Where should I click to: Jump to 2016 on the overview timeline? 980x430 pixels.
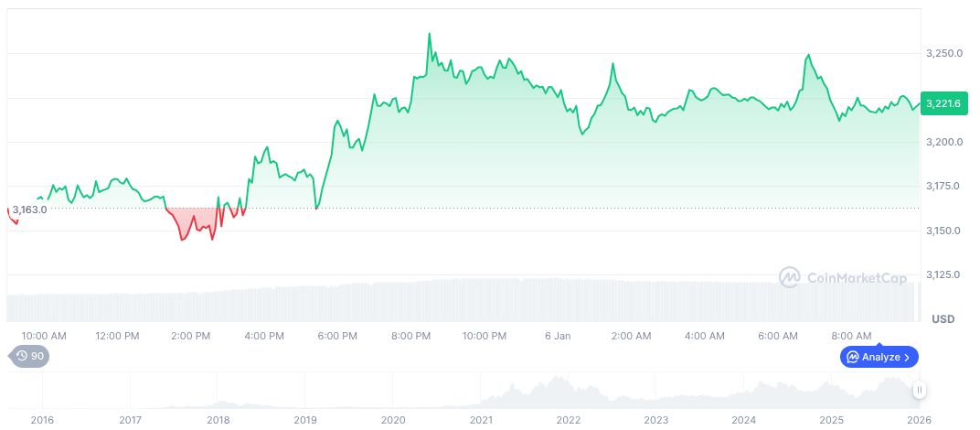[42, 420]
